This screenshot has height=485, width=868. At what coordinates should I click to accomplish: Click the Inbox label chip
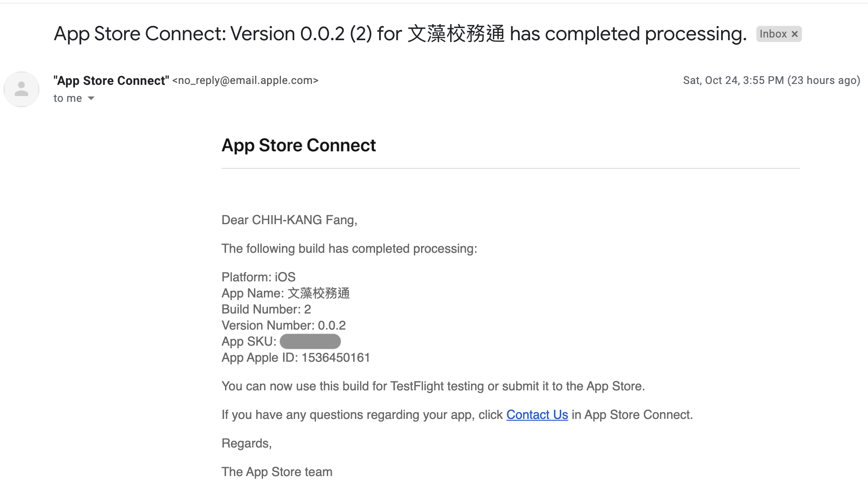[772, 34]
